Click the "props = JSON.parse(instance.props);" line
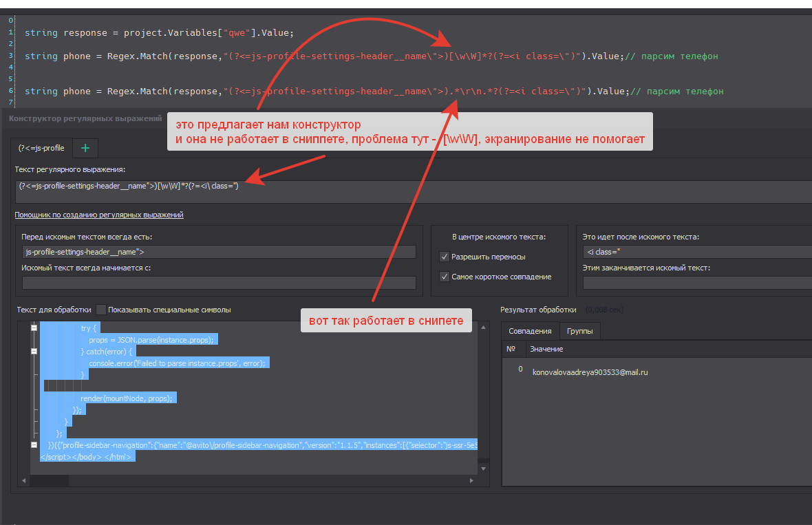This screenshot has width=812, height=525. point(151,340)
